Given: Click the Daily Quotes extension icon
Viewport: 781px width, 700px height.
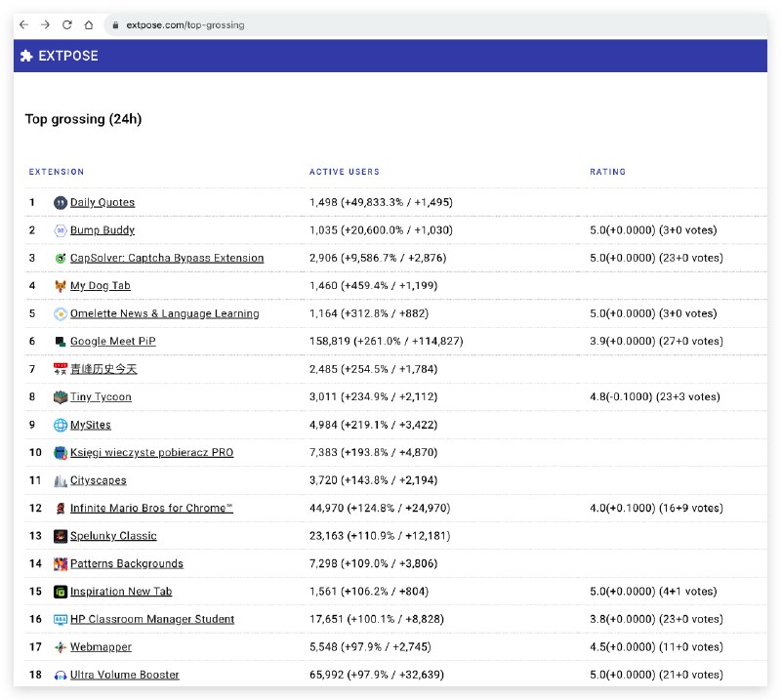Looking at the screenshot, I should point(60,202).
